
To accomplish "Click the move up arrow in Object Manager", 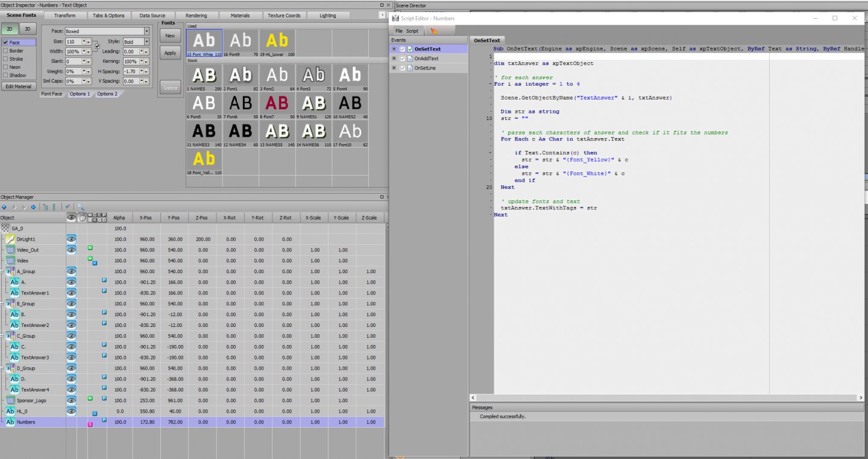I will [4, 207].
